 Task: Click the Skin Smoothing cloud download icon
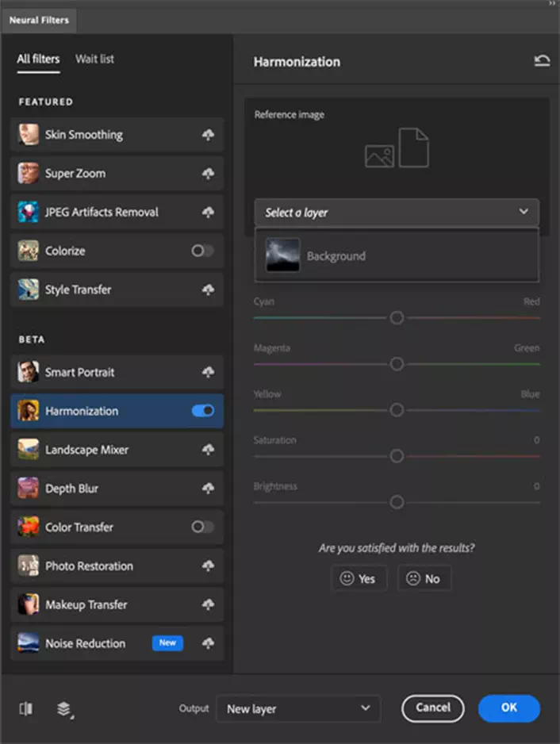[208, 135]
